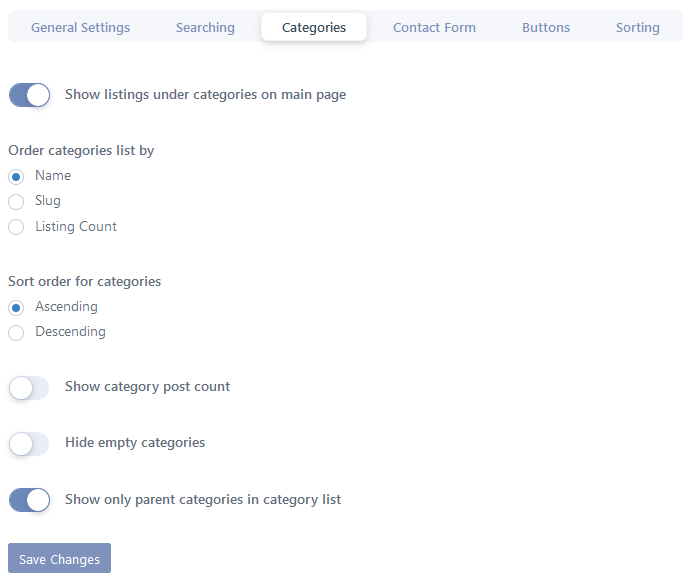Screen dimensions: 691x583
Task: Select Descending sort order radio
Action: pos(16,333)
